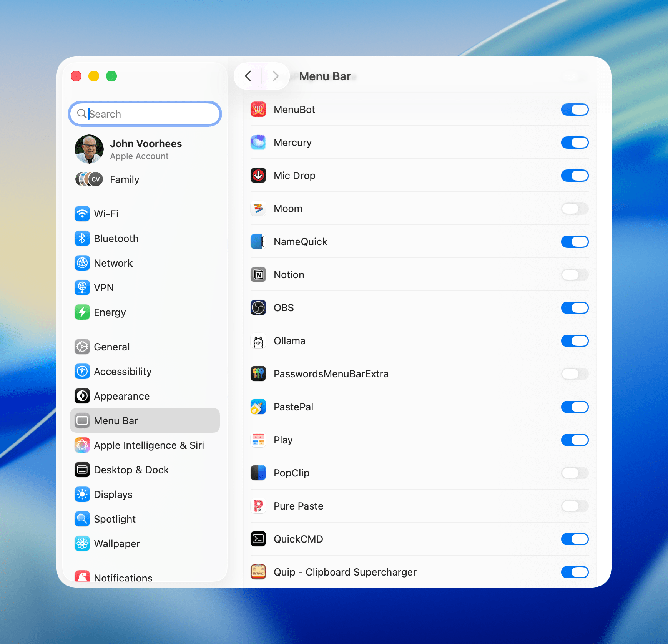Turn off Quip Clipboard Supercharger toggle
Screen dimensions: 668x644
pyautogui.click(x=575, y=572)
